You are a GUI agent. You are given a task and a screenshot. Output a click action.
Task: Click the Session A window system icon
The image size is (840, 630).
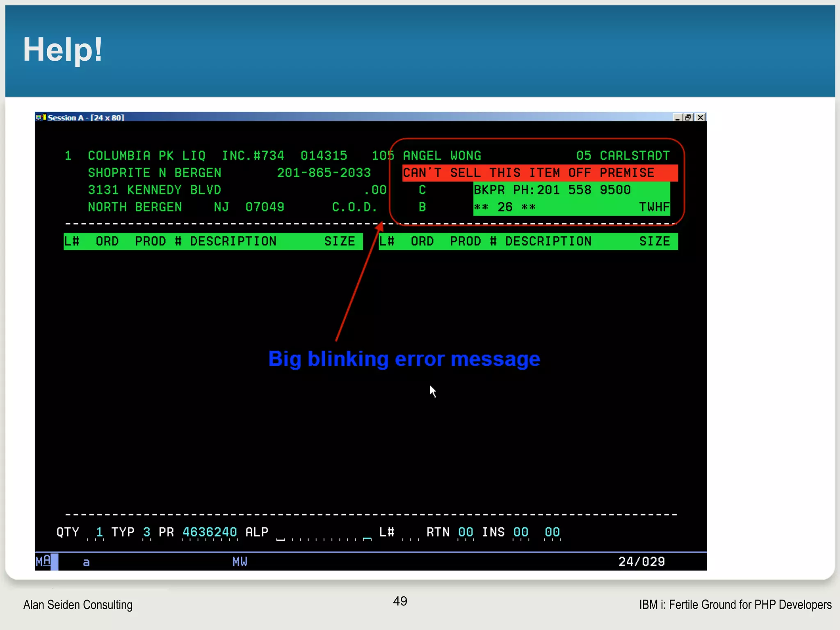tap(40, 118)
